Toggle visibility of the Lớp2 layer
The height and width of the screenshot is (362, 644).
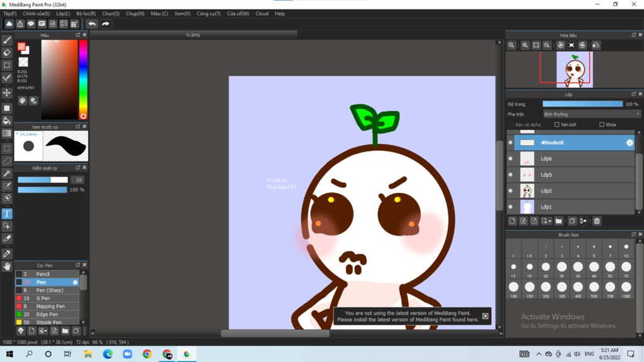[511, 190]
